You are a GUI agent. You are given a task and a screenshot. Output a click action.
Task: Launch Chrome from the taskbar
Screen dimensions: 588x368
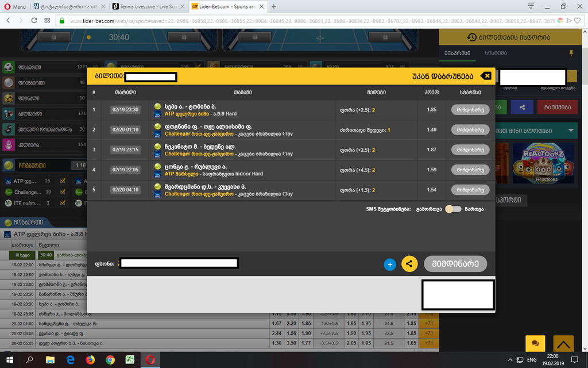click(110, 360)
